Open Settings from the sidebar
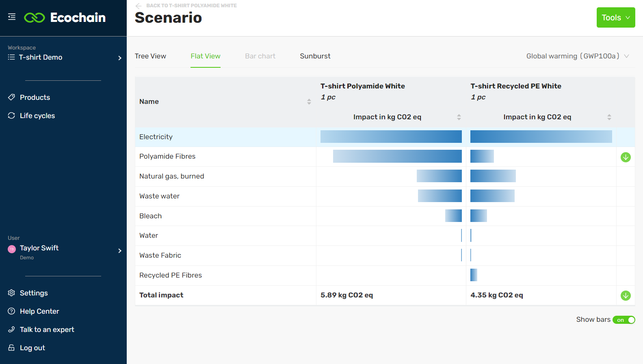 [34, 293]
